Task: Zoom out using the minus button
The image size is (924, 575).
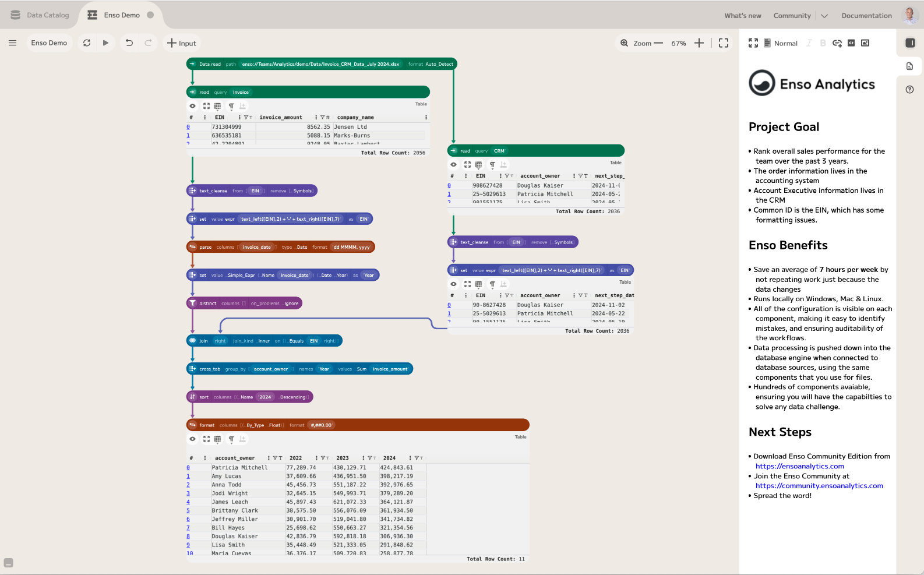Action: coord(658,43)
